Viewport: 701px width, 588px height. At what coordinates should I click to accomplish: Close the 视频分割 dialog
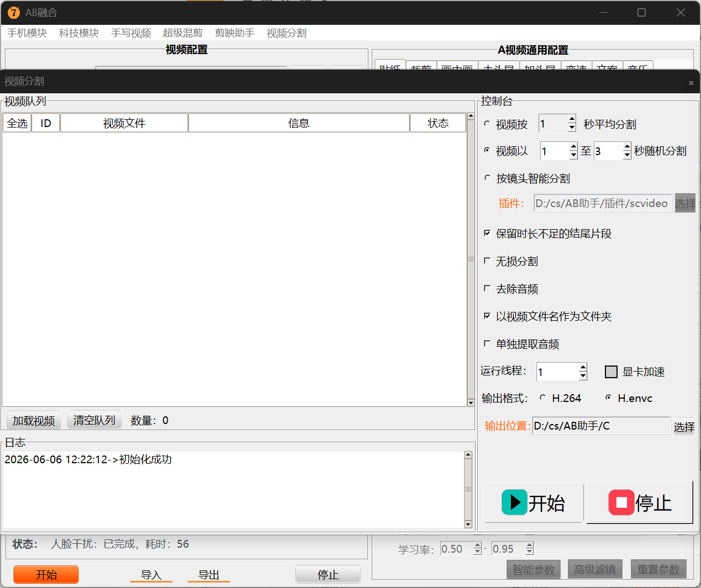point(691,83)
